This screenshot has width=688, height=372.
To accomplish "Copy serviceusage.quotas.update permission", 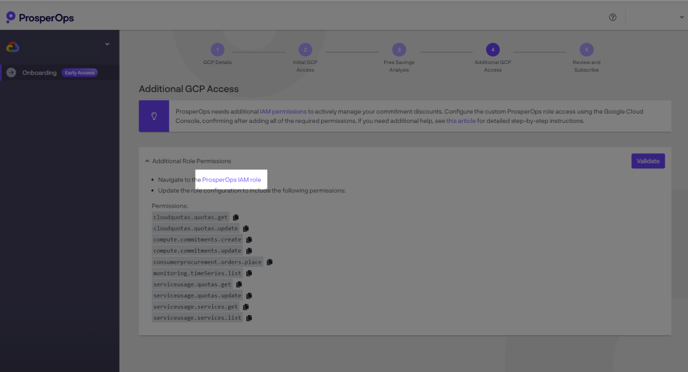I will [249, 296].
